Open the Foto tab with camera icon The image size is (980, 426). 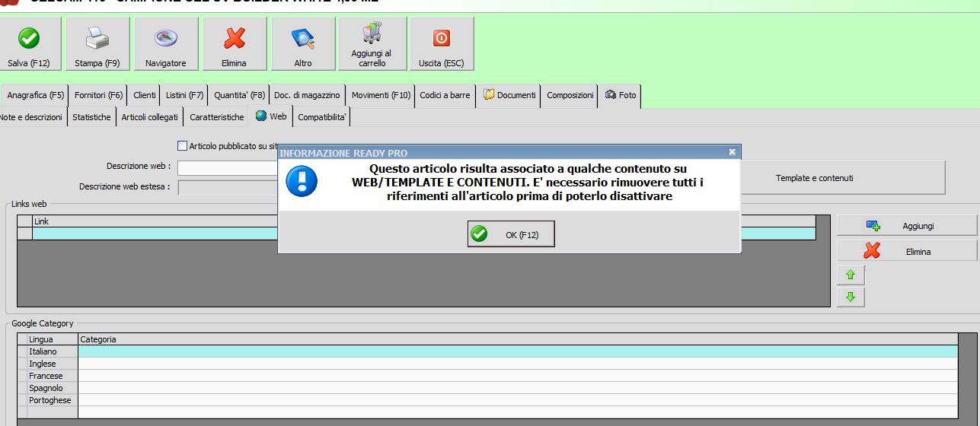click(x=620, y=95)
